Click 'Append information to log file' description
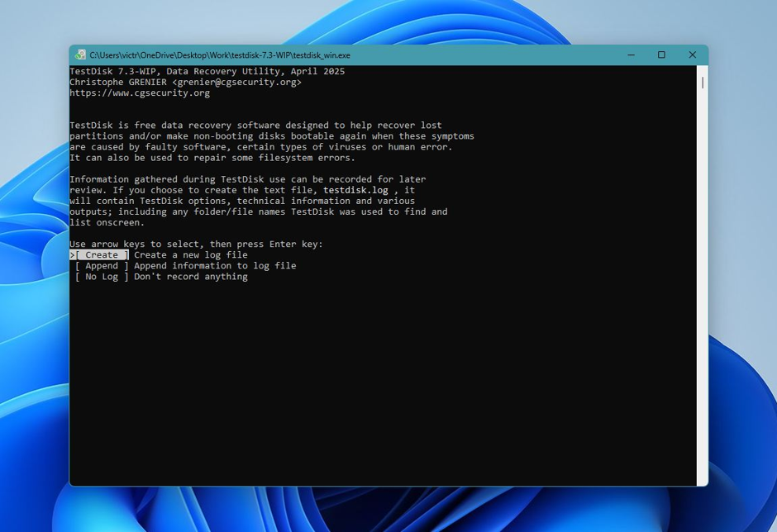The width and height of the screenshot is (777, 532). click(x=215, y=266)
